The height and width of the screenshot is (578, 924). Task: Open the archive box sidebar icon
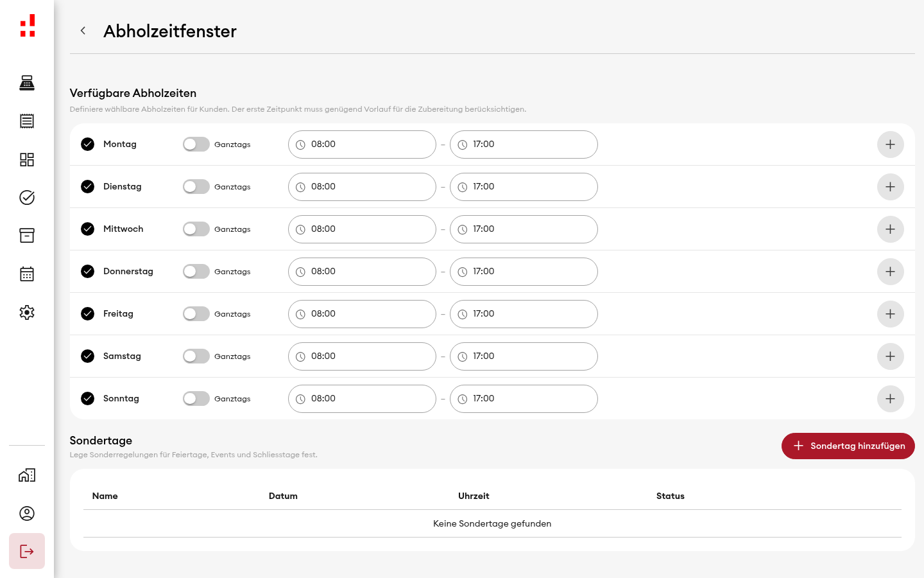(x=27, y=236)
